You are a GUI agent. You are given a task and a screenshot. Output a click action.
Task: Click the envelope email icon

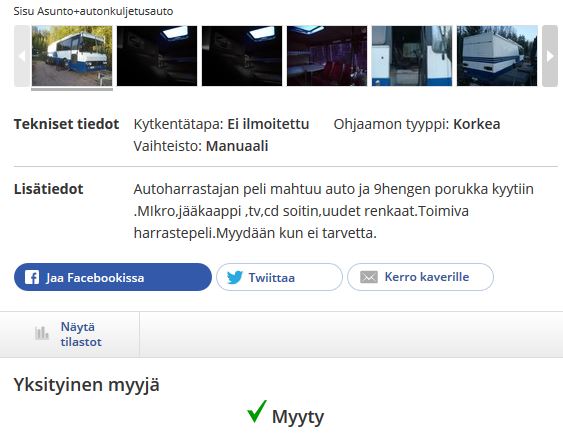369,277
